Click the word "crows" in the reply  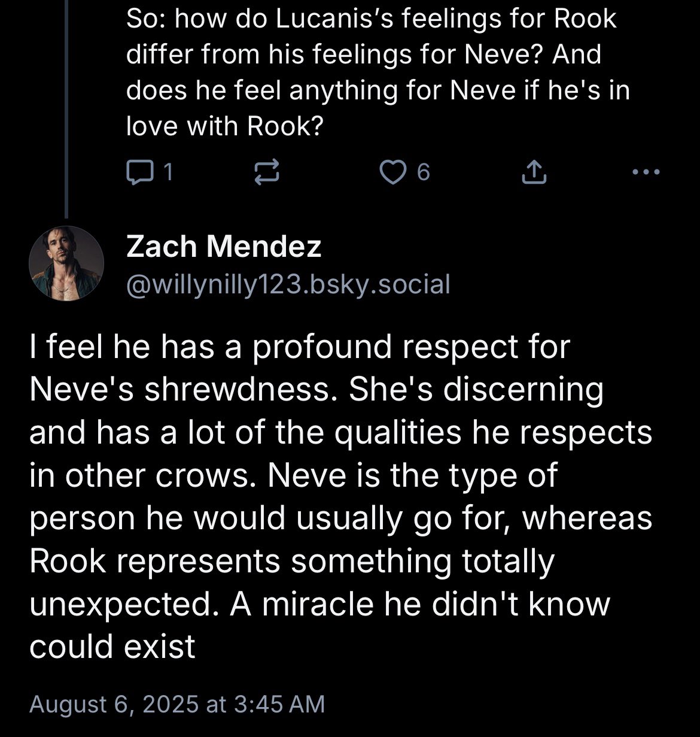pyautogui.click(x=214, y=476)
